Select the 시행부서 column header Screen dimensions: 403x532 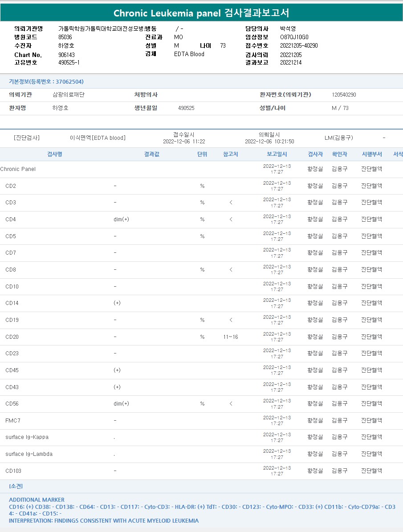pos(371,154)
